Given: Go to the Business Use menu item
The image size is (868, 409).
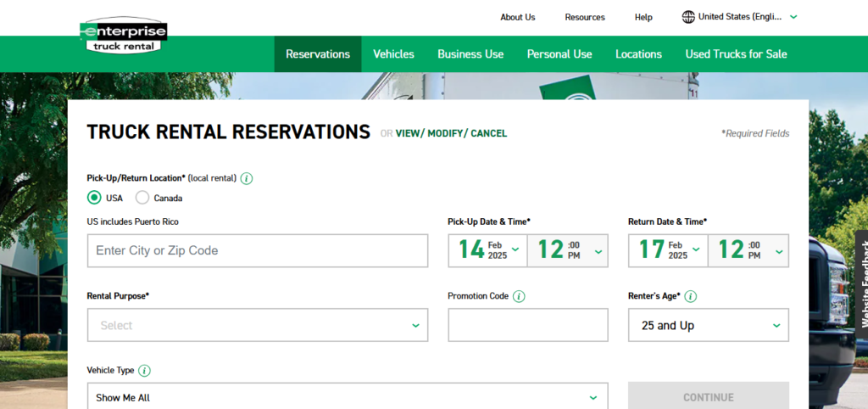Looking at the screenshot, I should [470, 54].
